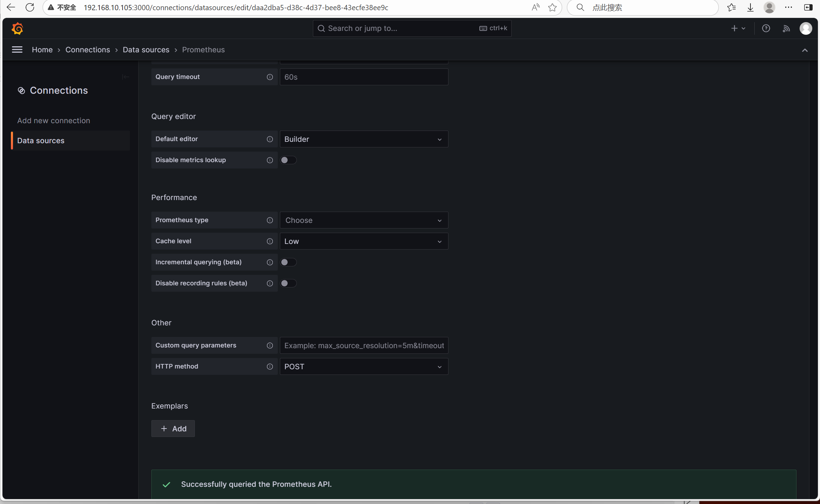This screenshot has width=820, height=504.
Task: Click the Query editor section heading
Action: pos(173,117)
